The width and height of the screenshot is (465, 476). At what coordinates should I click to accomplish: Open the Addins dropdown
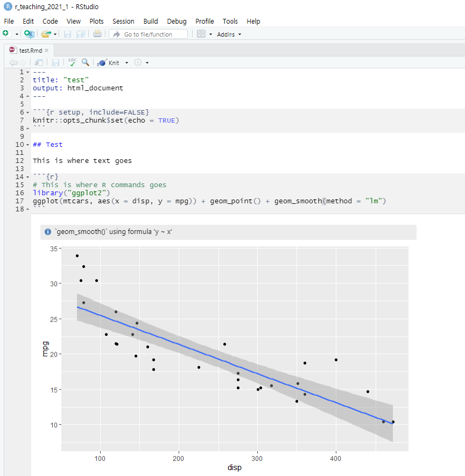[x=229, y=34]
